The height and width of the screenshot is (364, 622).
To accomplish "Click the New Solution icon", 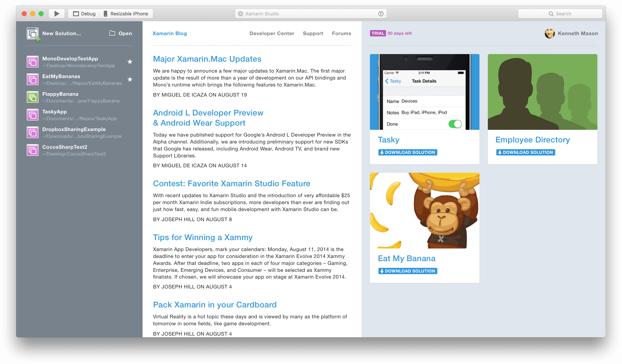I will (32, 33).
